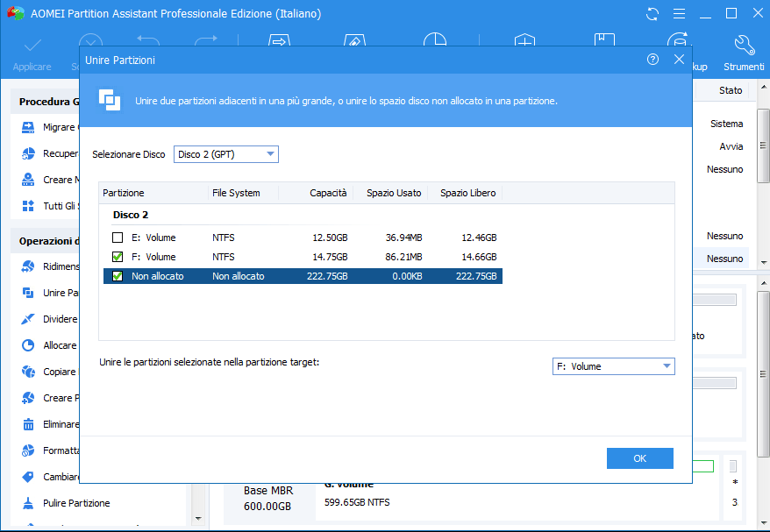Click the Eliminare trash icon in sidebar
This screenshot has height=532, width=770.
(27, 424)
